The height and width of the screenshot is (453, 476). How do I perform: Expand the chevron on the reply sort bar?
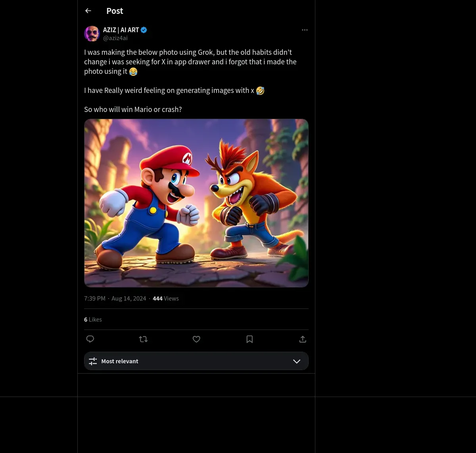pos(297,361)
